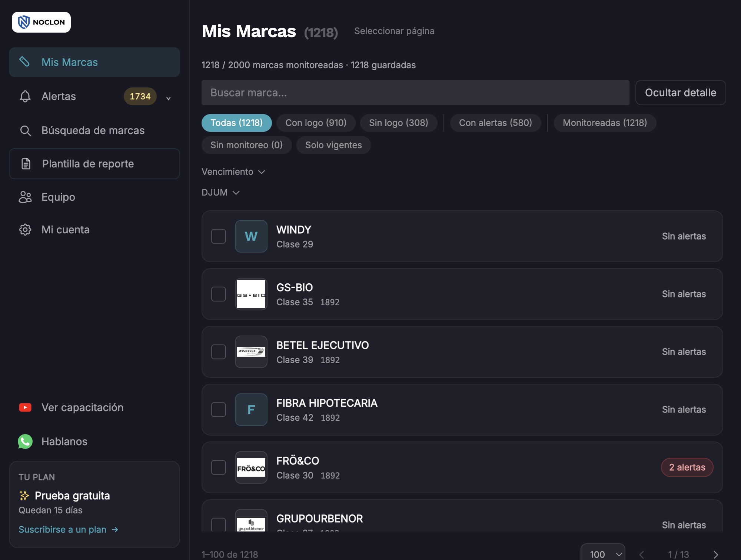Image resolution: width=741 pixels, height=560 pixels.
Task: Click the Ocultar detalle button
Action: click(x=681, y=93)
